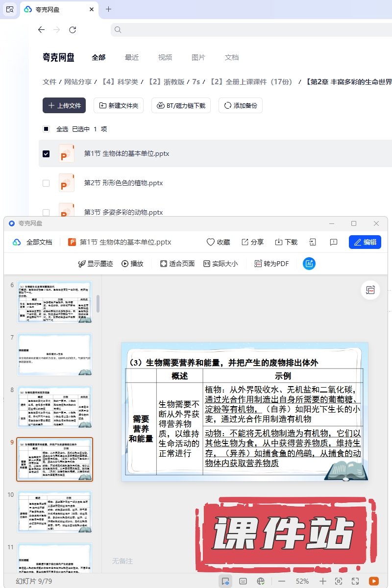Start slideshow from status bar play icon
Screen dimensions: 392x588
point(374,581)
